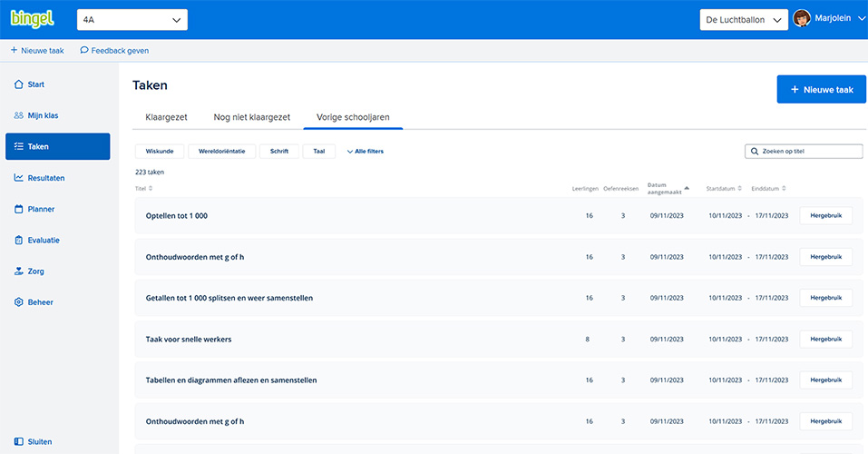Toggle the Taal filter chip
The height and width of the screenshot is (454, 868).
click(x=319, y=152)
